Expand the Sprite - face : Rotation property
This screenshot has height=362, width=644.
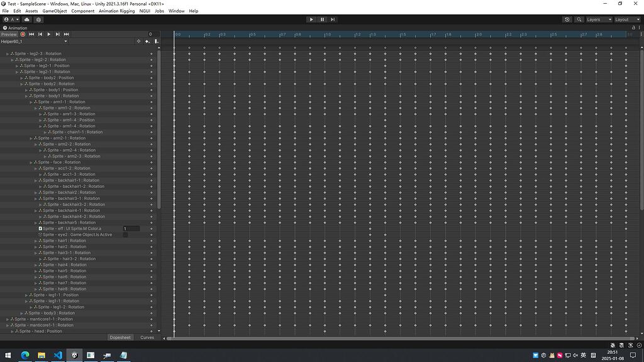(31, 162)
